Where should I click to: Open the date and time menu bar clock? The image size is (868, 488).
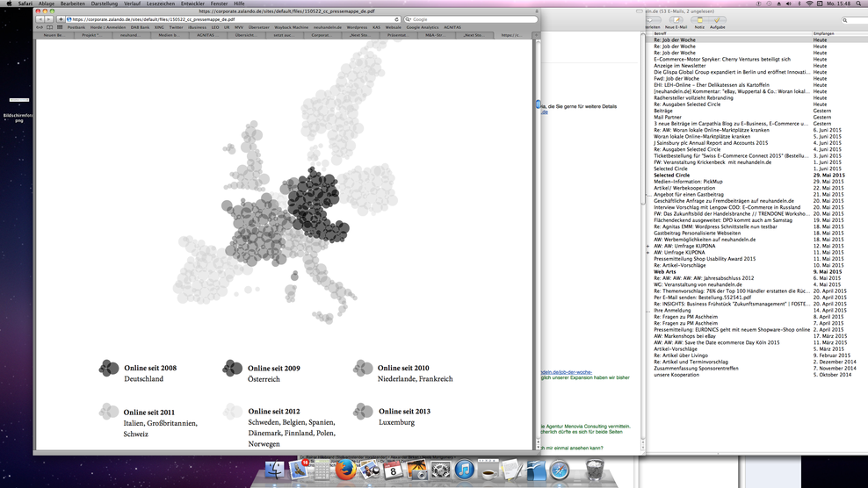pos(839,4)
